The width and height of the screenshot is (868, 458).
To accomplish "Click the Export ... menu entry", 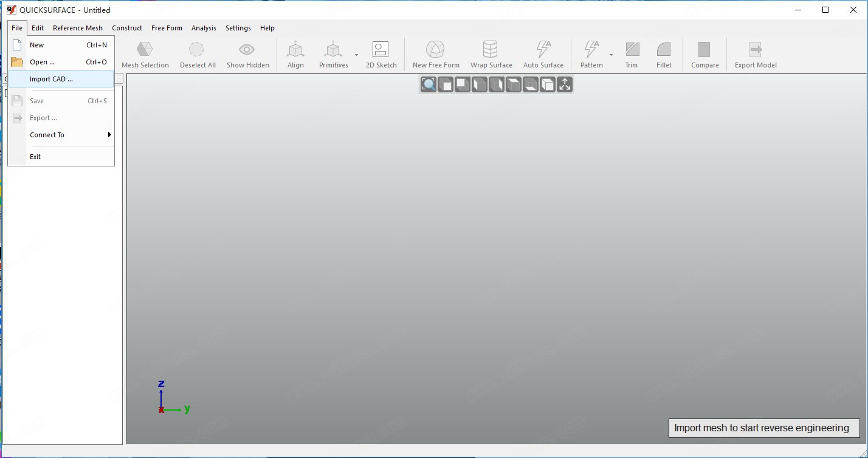I will click(61, 118).
